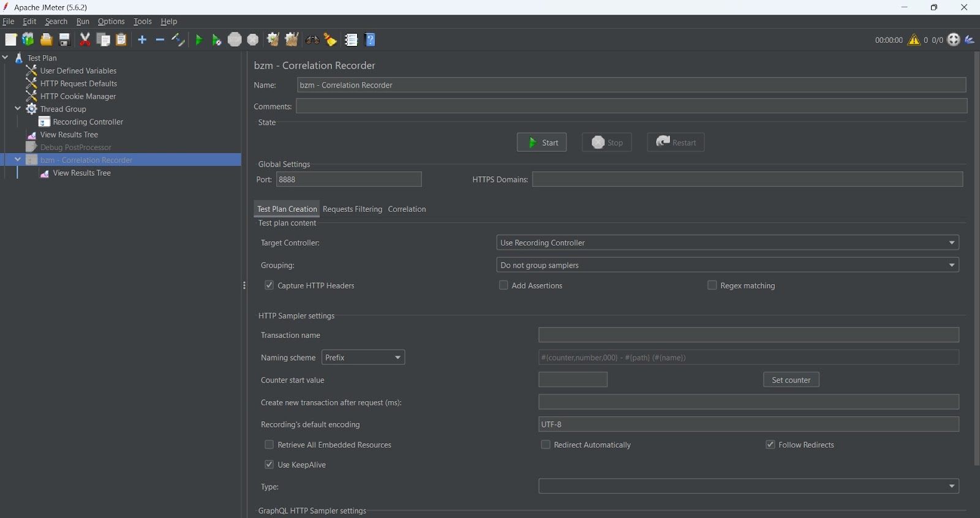Open the Grouping dropdown
The height and width of the screenshot is (518, 980).
point(728,265)
